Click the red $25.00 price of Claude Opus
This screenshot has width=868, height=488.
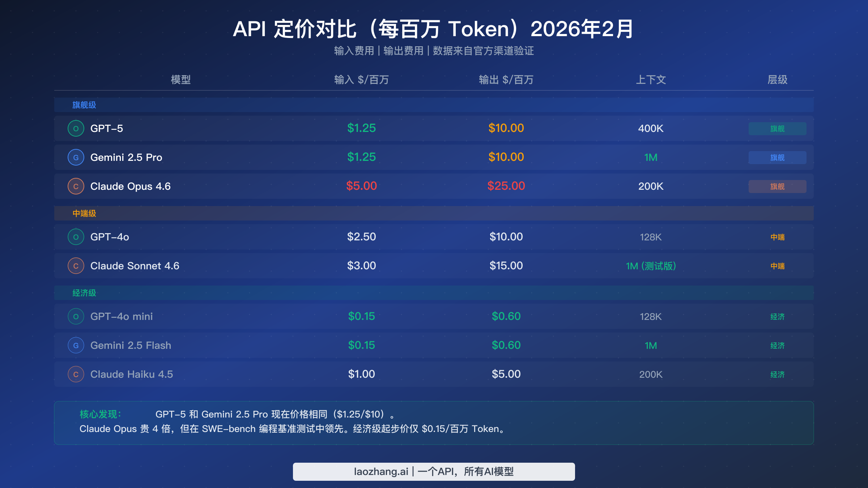click(x=506, y=186)
